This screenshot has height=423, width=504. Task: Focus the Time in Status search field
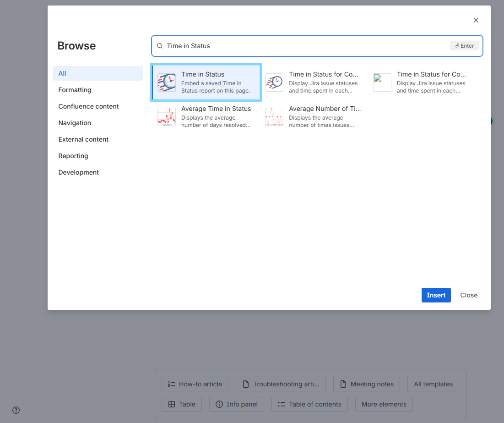[x=317, y=46]
